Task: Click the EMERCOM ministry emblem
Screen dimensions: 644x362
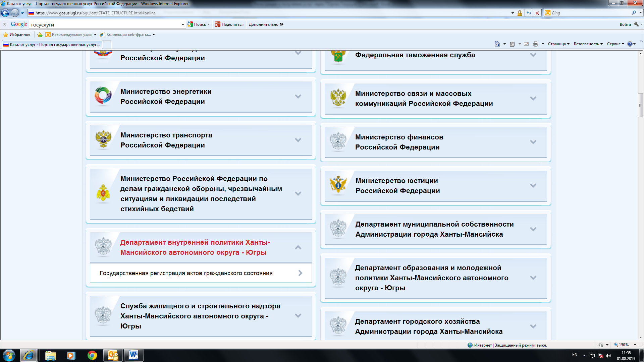Action: coord(103,193)
